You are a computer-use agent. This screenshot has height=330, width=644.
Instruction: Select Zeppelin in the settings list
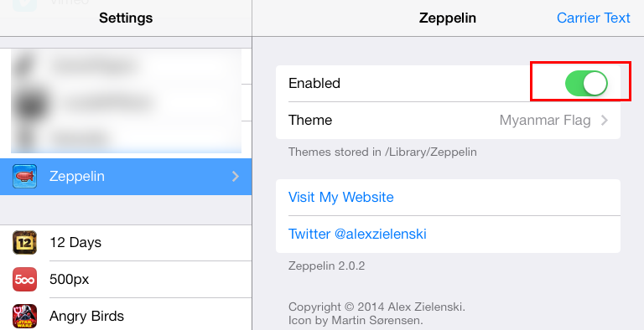pos(126,177)
